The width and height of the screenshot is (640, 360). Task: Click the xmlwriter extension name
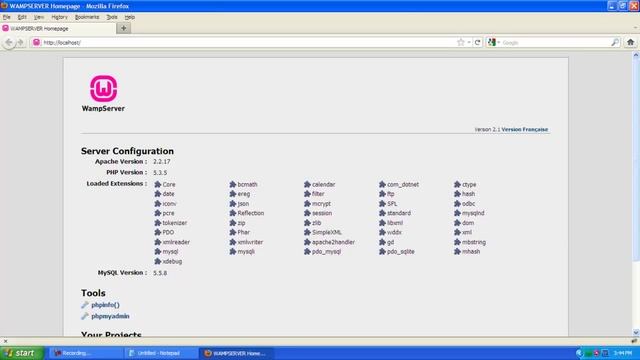[x=250, y=242]
